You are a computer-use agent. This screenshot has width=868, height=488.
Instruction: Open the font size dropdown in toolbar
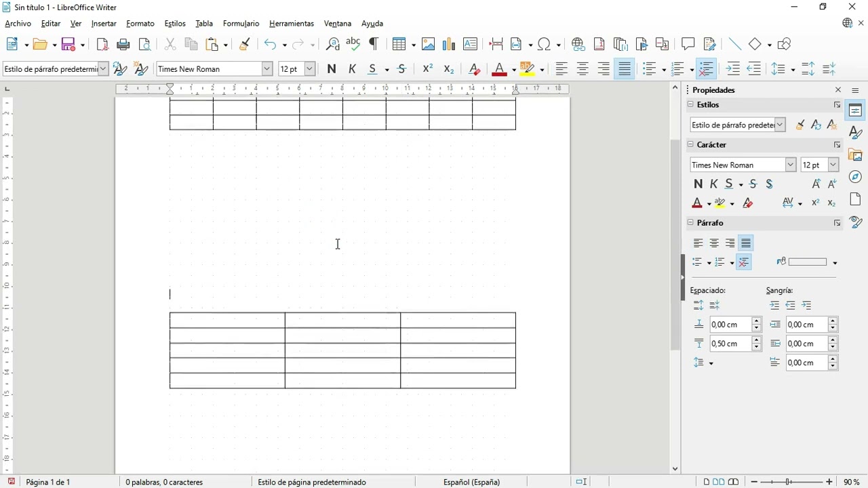coord(310,68)
